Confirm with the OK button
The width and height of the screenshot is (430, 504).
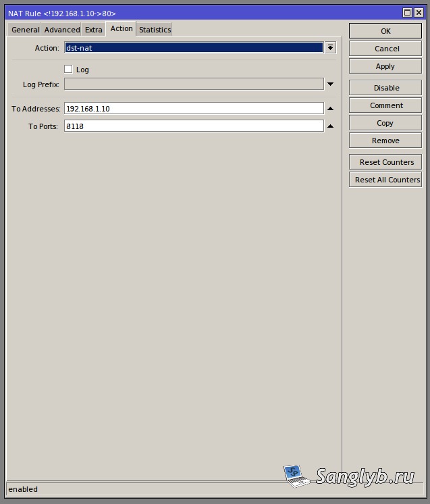(x=385, y=31)
